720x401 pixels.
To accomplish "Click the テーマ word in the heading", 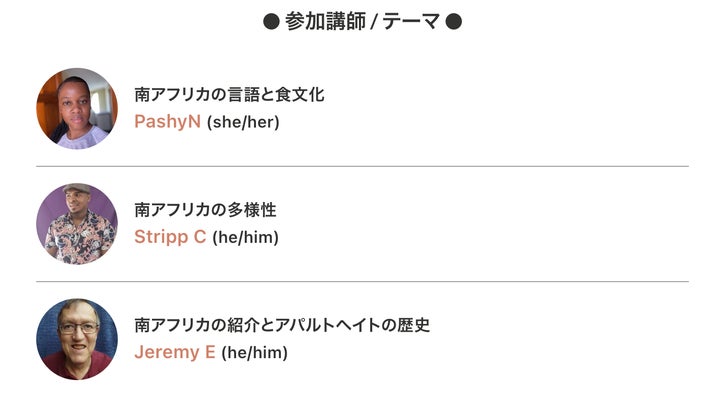I will click(x=411, y=22).
